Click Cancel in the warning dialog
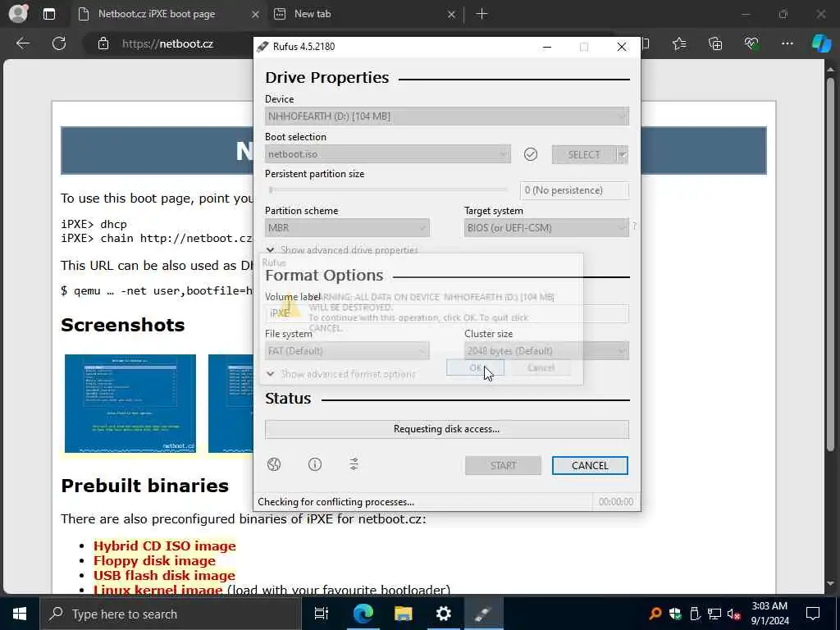This screenshot has height=630, width=840. point(541,367)
